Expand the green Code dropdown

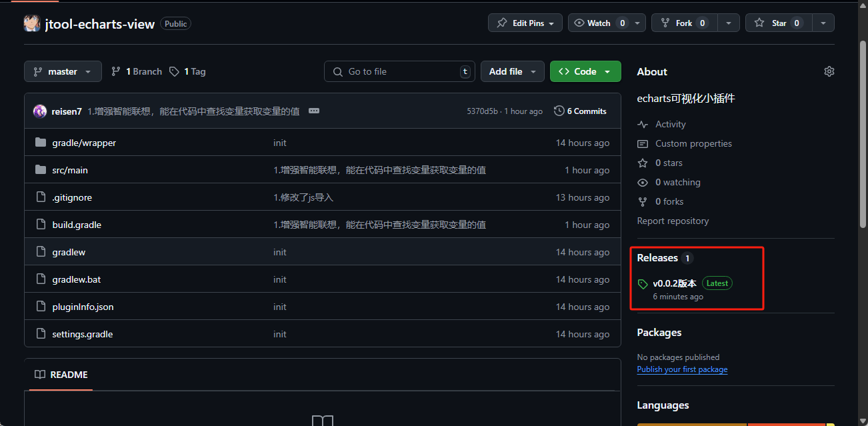(585, 71)
